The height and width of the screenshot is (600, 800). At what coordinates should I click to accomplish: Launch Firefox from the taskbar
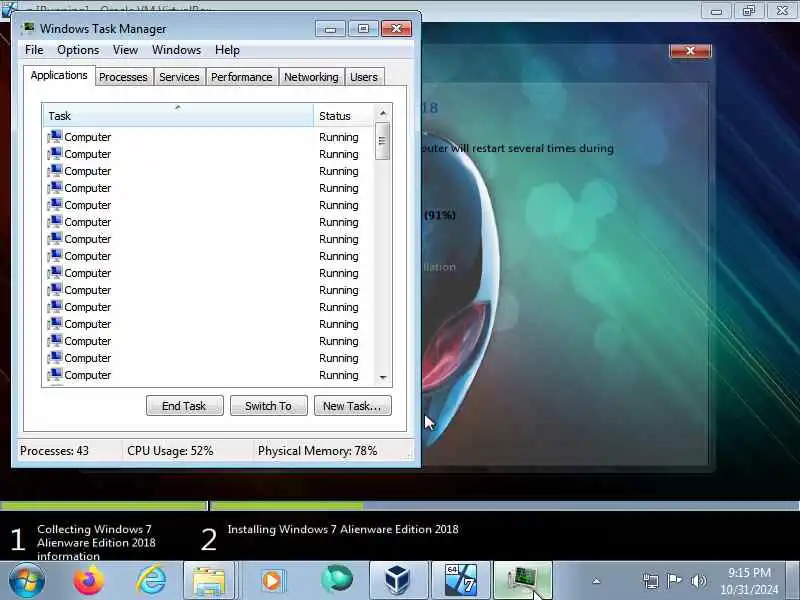89,580
